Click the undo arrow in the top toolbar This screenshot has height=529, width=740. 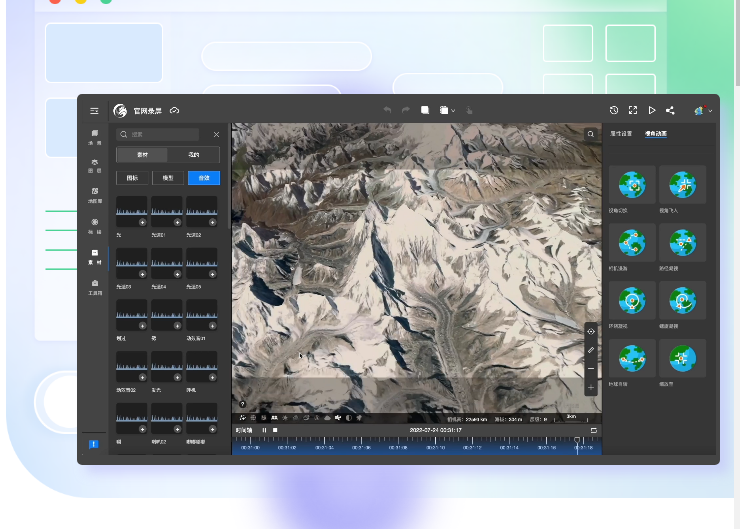point(387,110)
